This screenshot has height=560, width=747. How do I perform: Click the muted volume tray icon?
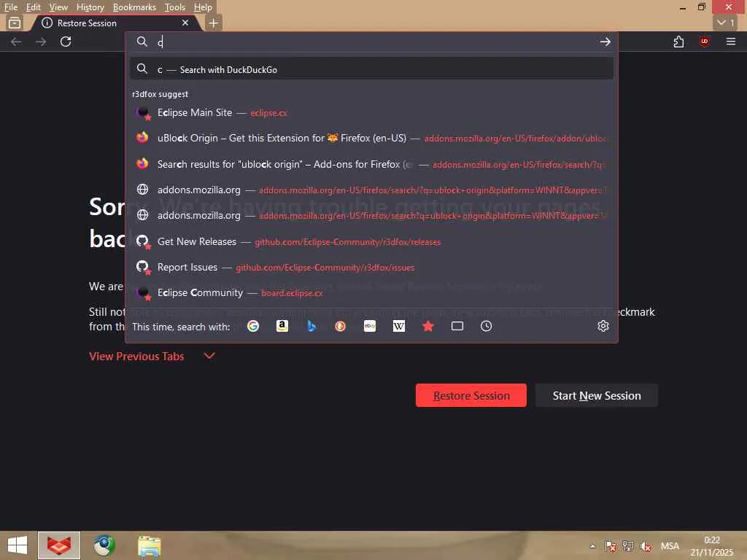pos(646,546)
